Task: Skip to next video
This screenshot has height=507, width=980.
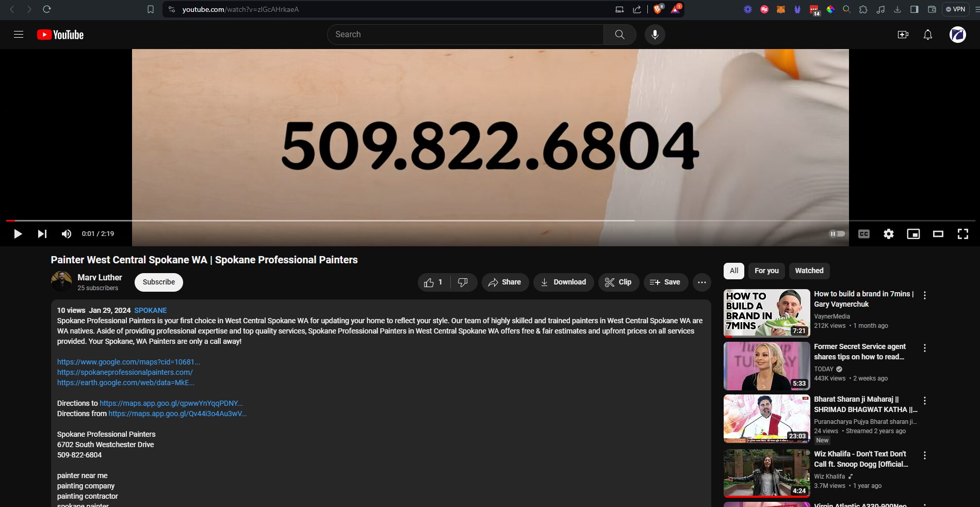Action: (42, 234)
